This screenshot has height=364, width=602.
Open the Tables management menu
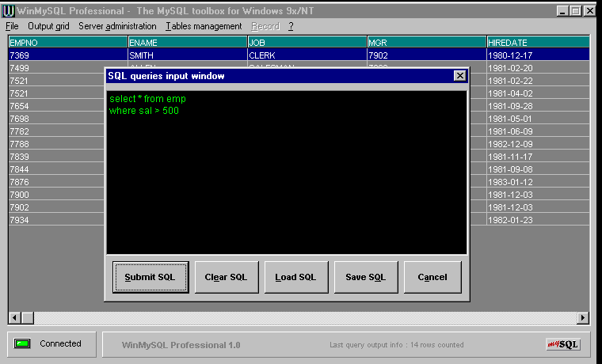[204, 26]
